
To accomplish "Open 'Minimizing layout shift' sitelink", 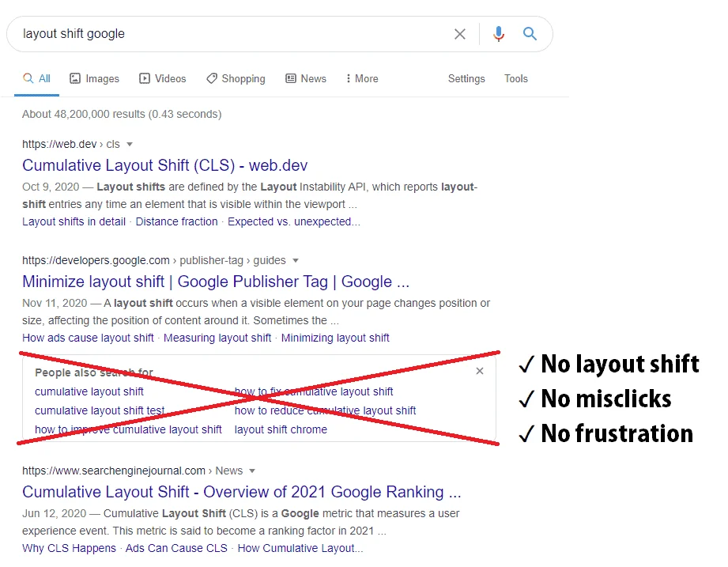I will pos(335,338).
